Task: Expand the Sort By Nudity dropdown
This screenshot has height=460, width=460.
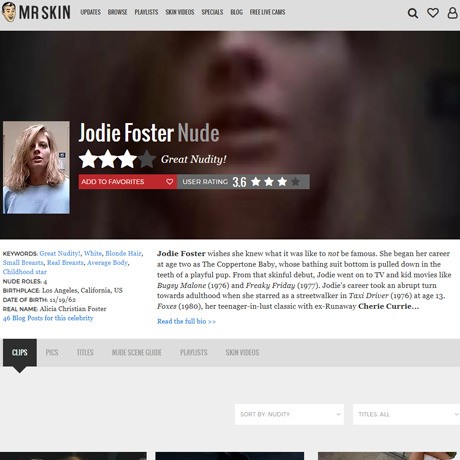Action: click(x=289, y=414)
